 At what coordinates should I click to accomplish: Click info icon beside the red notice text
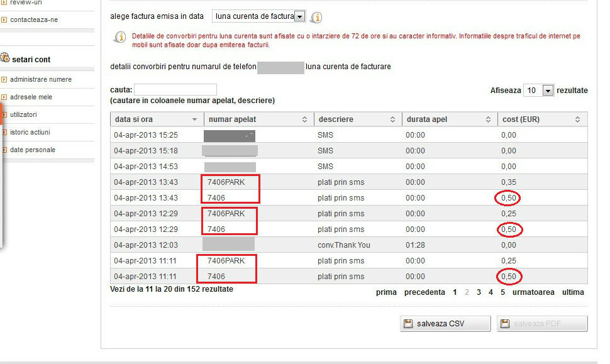pos(119,38)
